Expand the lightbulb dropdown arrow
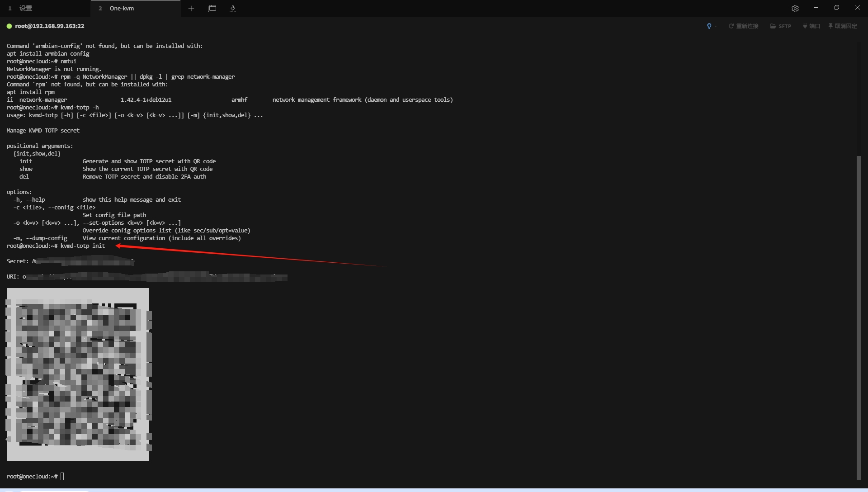868x492 pixels. [x=716, y=26]
